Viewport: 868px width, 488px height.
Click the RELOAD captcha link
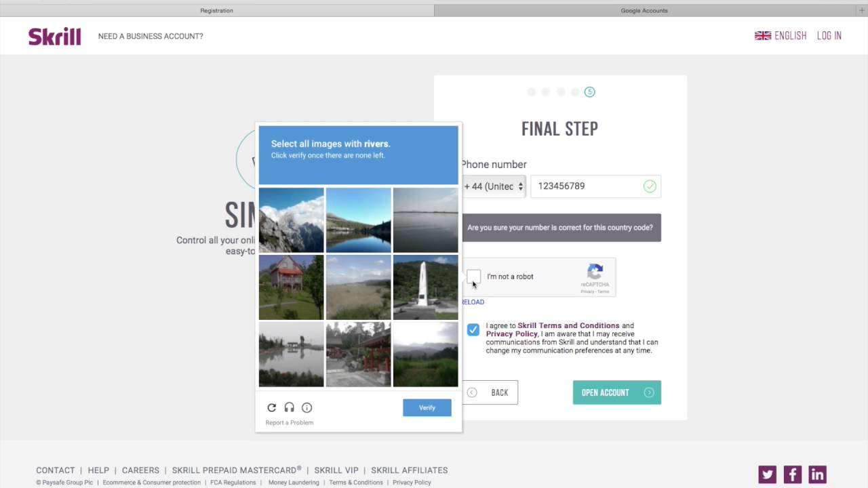tap(473, 302)
